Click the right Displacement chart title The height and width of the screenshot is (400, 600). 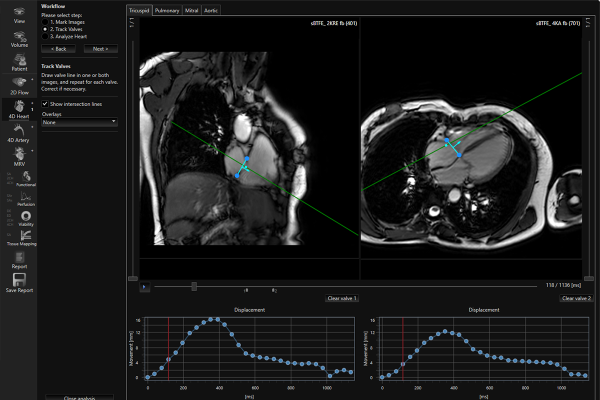click(484, 310)
